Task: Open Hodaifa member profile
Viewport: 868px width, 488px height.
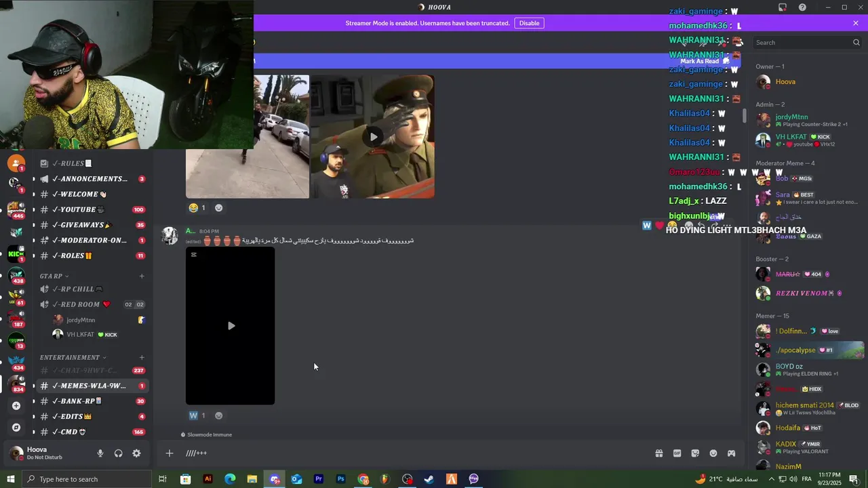Action: click(x=808, y=428)
